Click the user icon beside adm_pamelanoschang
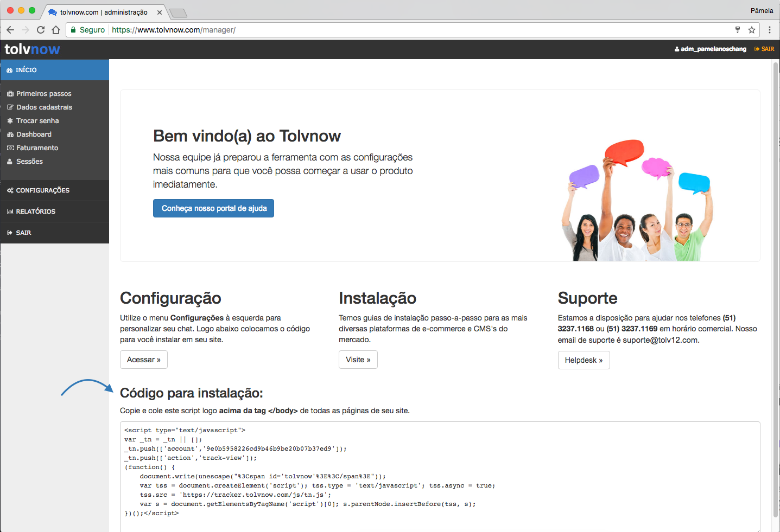This screenshot has height=532, width=780. click(x=677, y=49)
